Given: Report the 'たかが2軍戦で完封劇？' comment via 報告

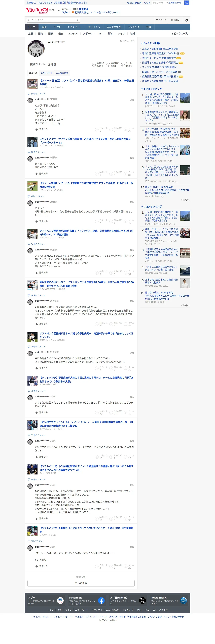Looking at the screenshot, I should (132, 100).
